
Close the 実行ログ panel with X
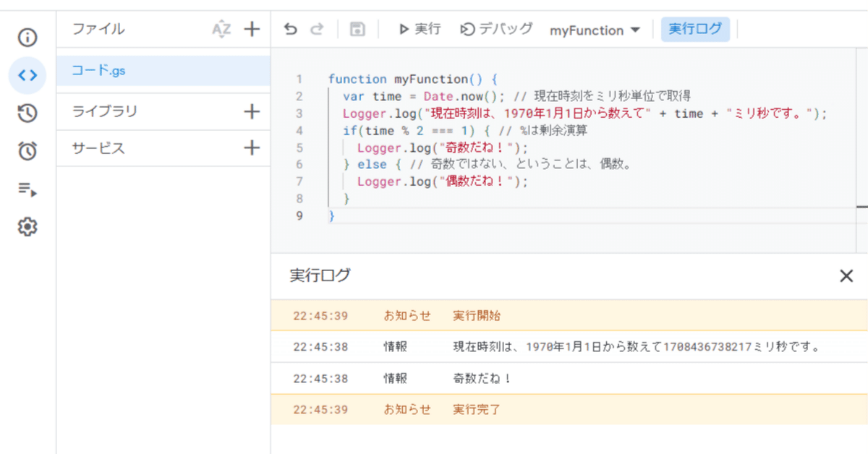(846, 275)
